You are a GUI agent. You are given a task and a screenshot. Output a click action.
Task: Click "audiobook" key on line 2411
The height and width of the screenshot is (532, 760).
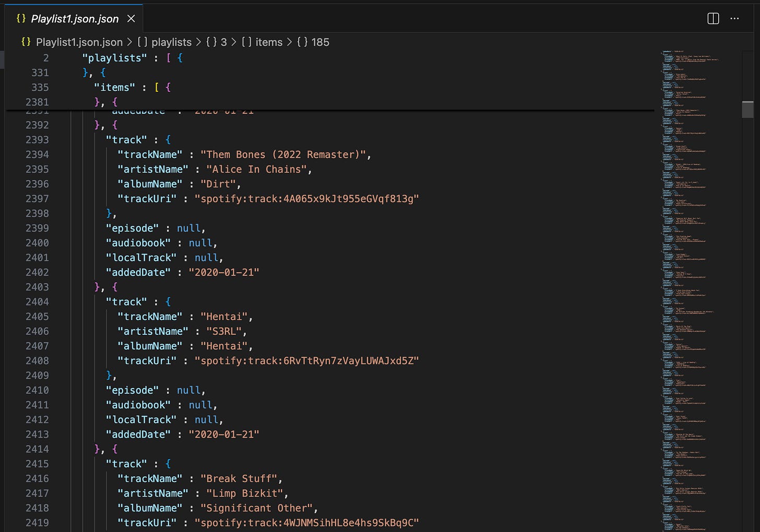(138, 405)
